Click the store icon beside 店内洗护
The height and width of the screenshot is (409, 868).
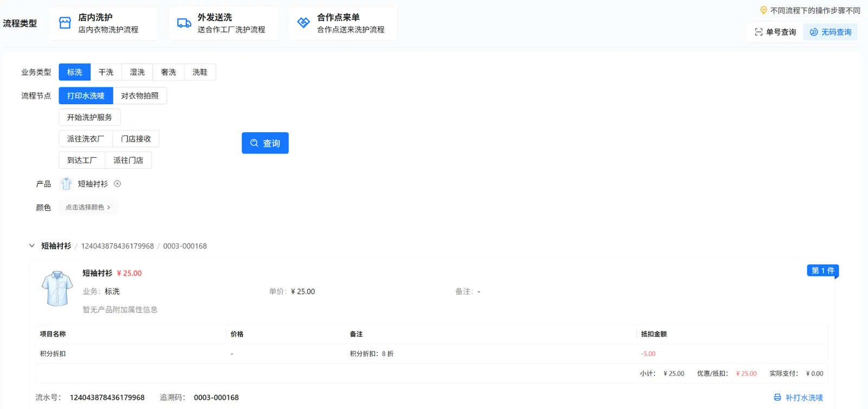pyautogui.click(x=65, y=23)
